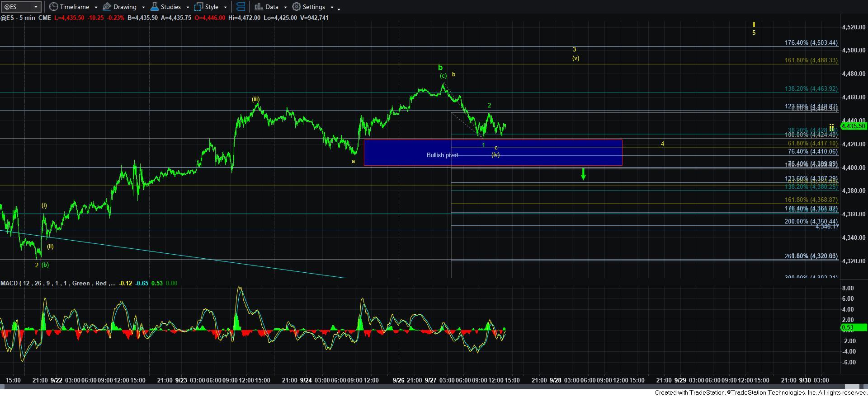Expand the Studies dropdown arrow

pos(188,7)
